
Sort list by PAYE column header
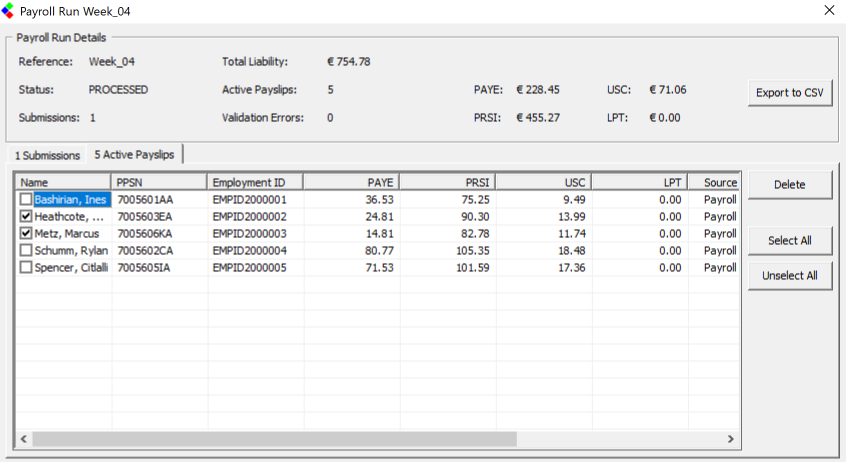tap(351, 182)
